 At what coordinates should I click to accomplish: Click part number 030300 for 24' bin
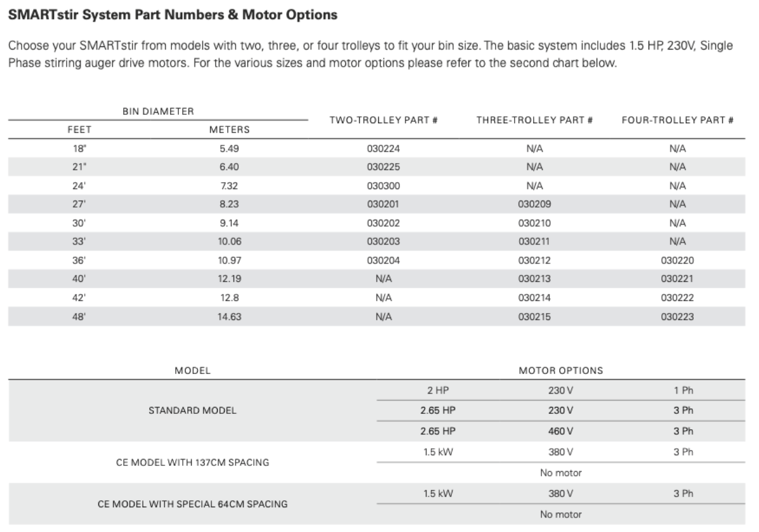pos(383,187)
